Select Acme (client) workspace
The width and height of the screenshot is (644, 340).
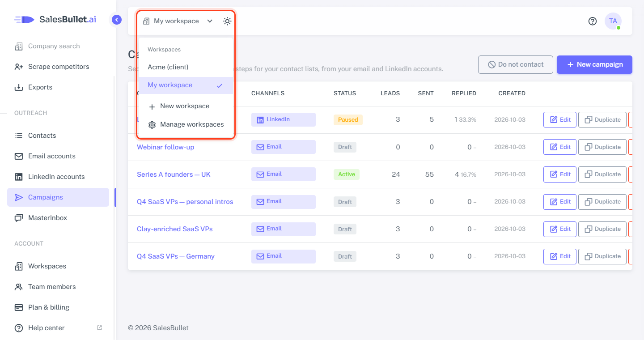186,67
